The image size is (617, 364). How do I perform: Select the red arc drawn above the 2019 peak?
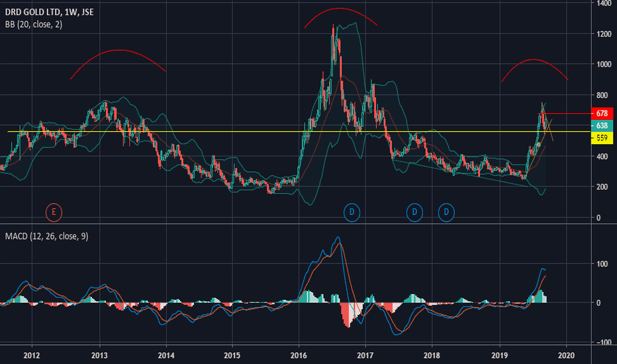pos(534,60)
